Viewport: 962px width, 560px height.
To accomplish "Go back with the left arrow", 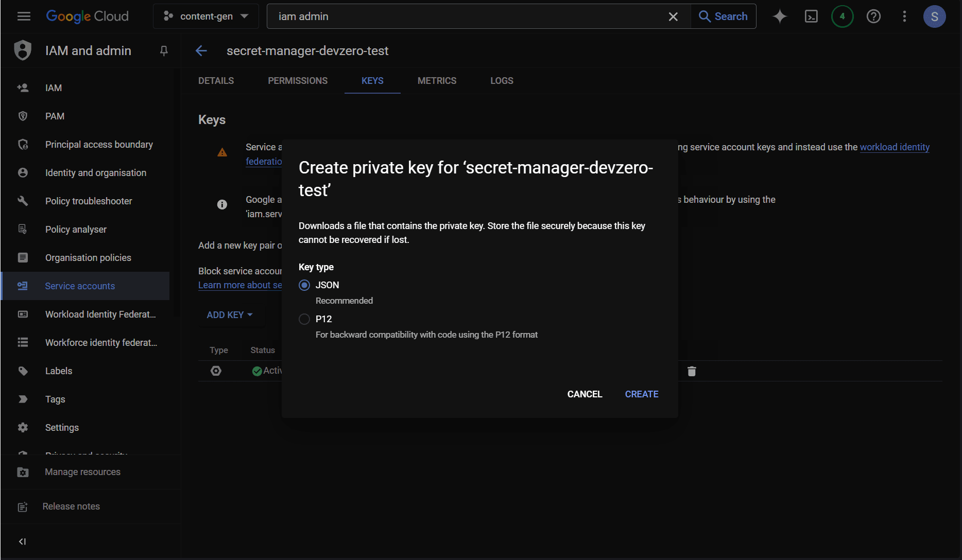I will pyautogui.click(x=201, y=50).
